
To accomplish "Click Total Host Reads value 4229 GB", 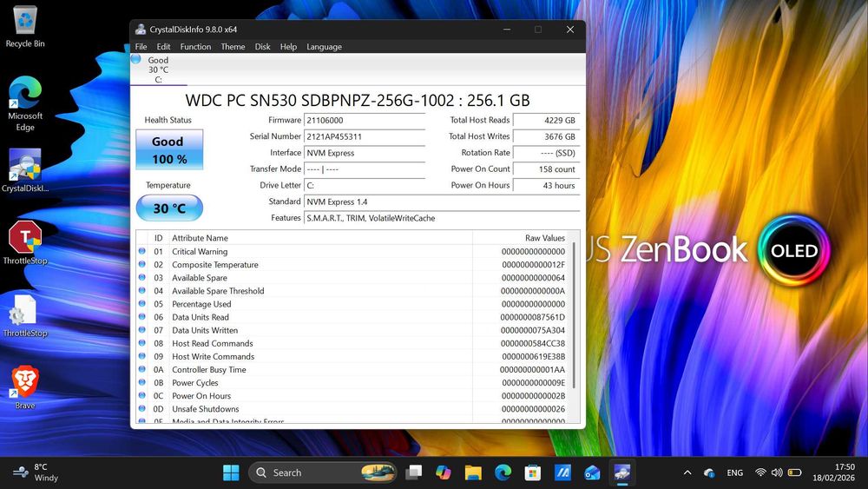I will tap(546, 120).
